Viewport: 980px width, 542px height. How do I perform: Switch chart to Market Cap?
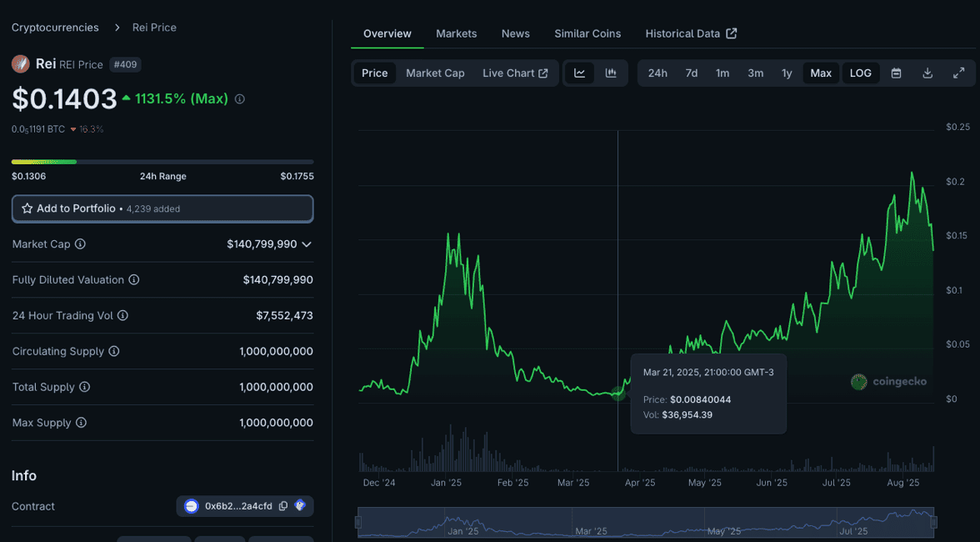435,73
